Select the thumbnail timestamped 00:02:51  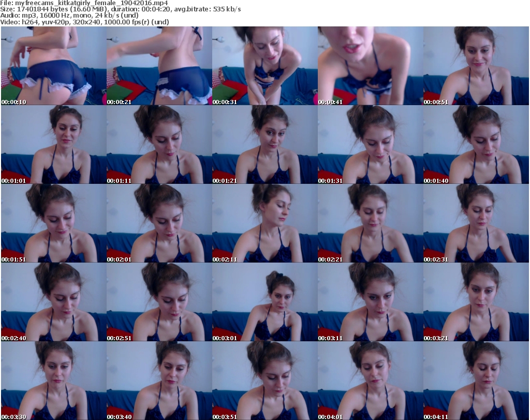(x=159, y=302)
